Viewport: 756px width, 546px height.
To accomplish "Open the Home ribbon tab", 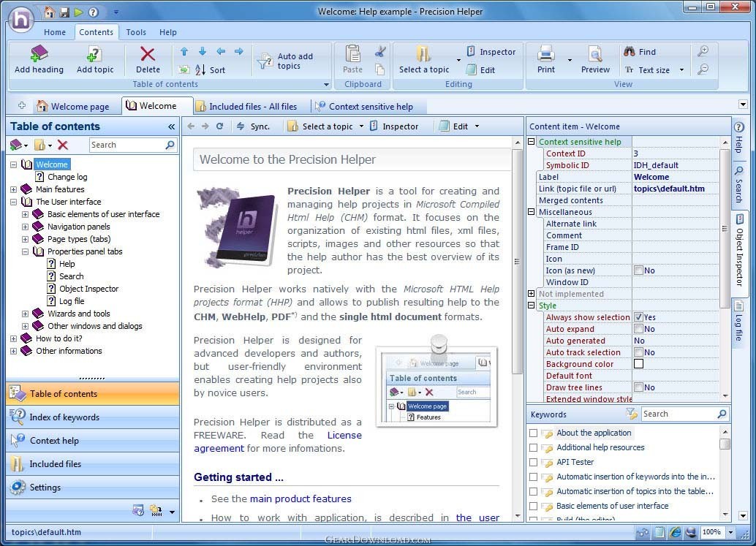I will tap(55, 32).
